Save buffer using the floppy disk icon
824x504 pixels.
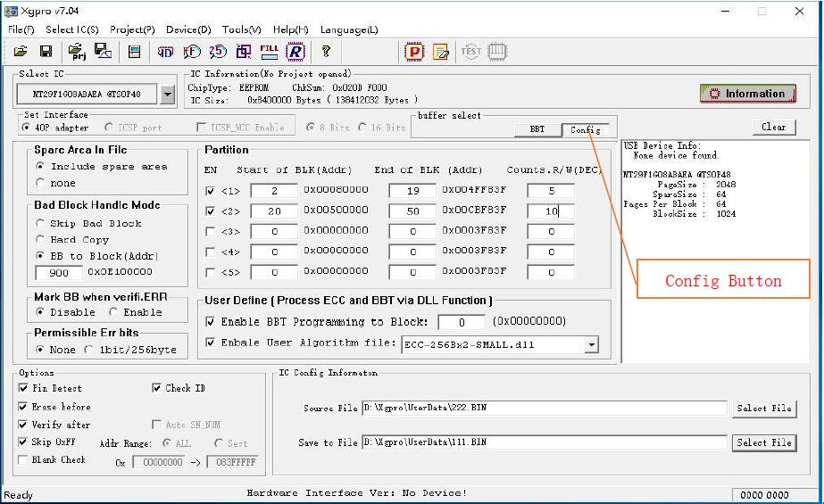click(x=46, y=52)
